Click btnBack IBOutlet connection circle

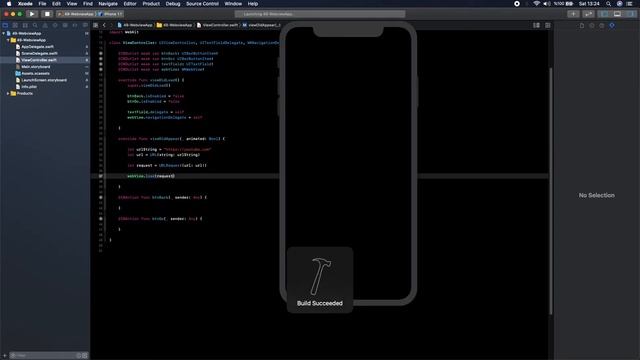(x=101, y=53)
